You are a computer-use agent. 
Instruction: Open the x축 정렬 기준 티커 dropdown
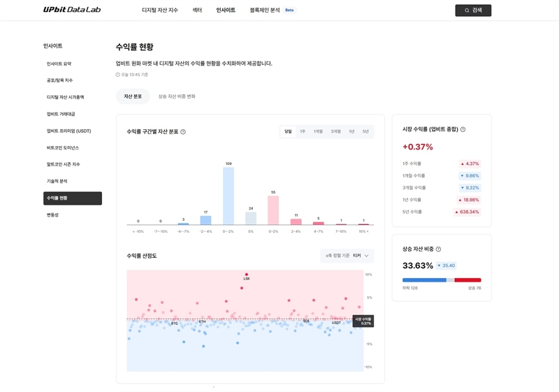[347, 256]
